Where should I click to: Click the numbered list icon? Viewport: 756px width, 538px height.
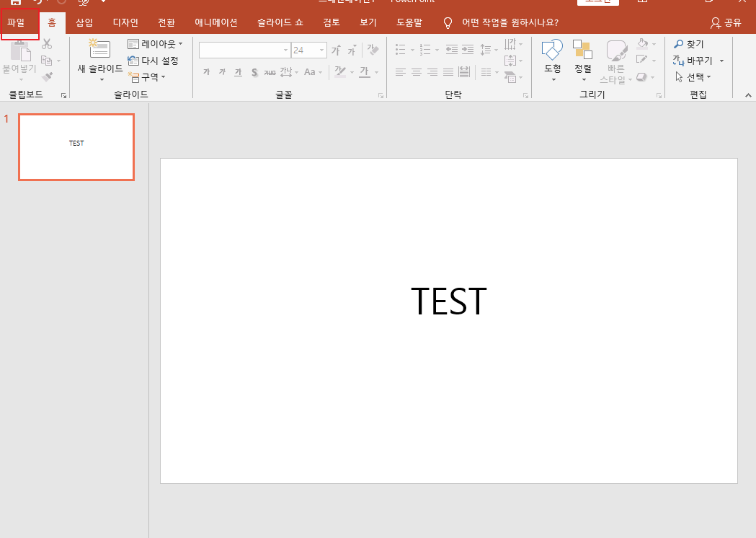click(x=424, y=49)
